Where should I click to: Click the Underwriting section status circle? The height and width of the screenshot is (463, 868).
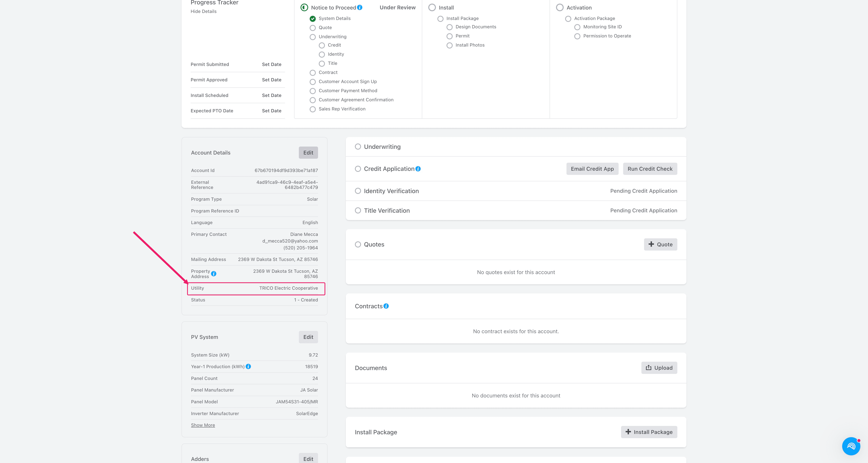358,147
